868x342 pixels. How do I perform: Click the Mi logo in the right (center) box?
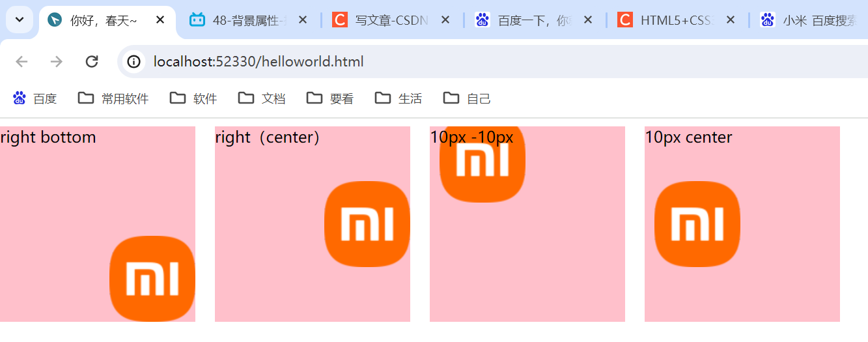367,224
